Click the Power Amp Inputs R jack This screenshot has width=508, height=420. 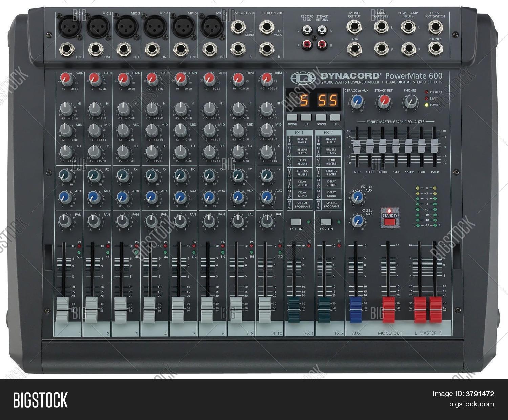click(x=408, y=49)
